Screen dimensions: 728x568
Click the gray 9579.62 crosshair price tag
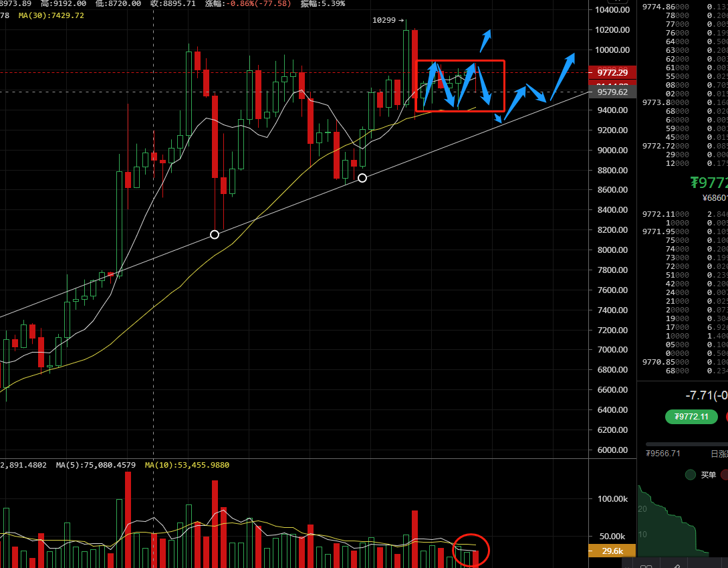(612, 92)
